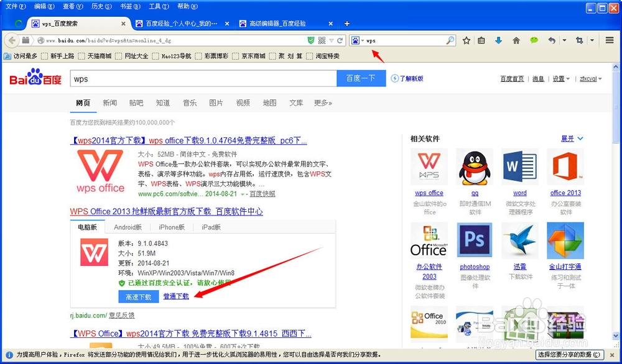Open a new tab with plus button

346,24
